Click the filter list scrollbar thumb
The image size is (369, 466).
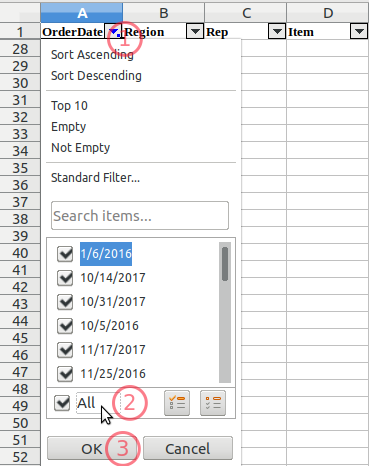(x=225, y=264)
